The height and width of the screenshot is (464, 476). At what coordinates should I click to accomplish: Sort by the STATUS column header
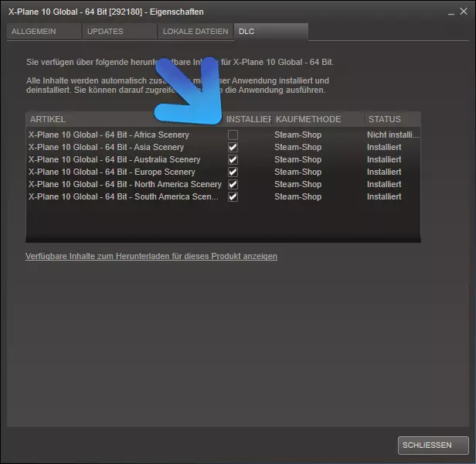click(x=393, y=119)
